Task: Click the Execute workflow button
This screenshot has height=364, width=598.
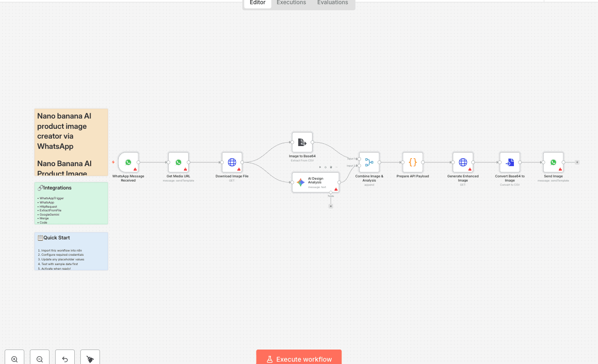Action: (x=299, y=359)
